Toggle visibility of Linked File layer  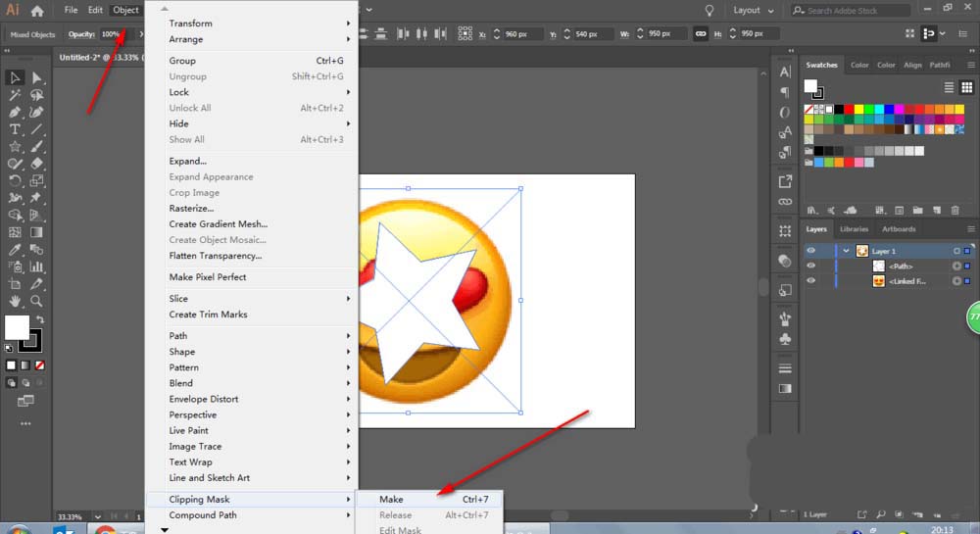pyautogui.click(x=810, y=280)
